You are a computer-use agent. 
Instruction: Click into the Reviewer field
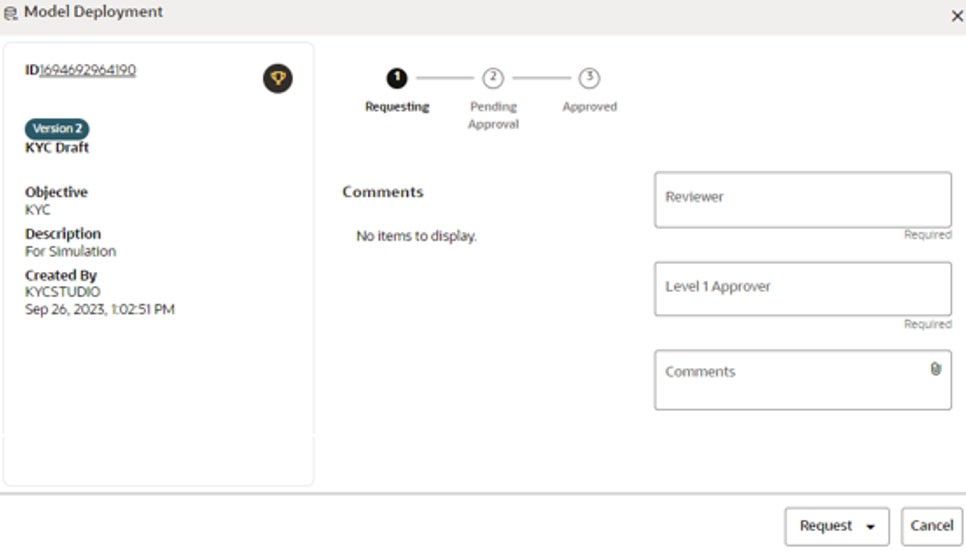pyautogui.click(x=803, y=200)
